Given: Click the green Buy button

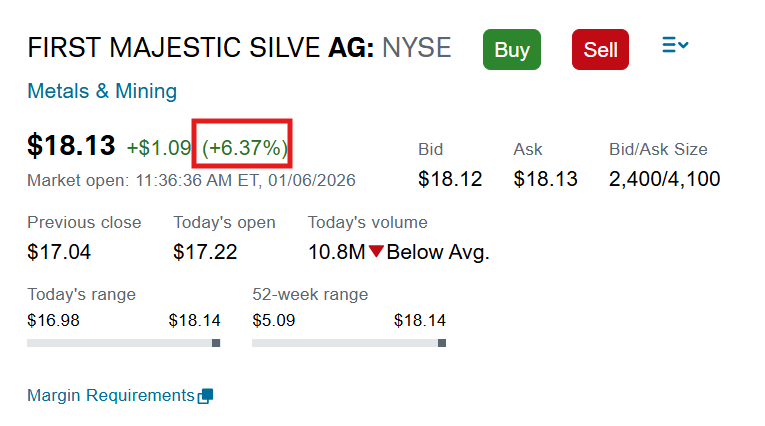Looking at the screenshot, I should click(x=511, y=49).
